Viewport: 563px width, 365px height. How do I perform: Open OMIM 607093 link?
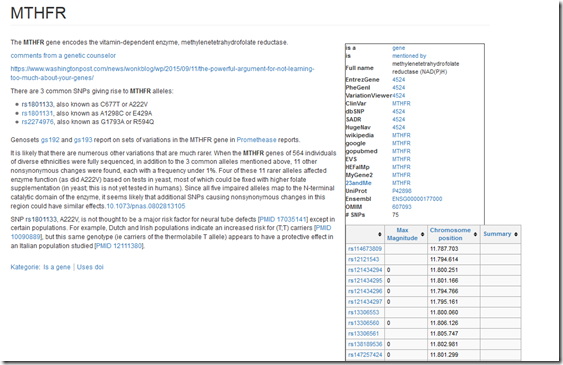click(x=402, y=207)
